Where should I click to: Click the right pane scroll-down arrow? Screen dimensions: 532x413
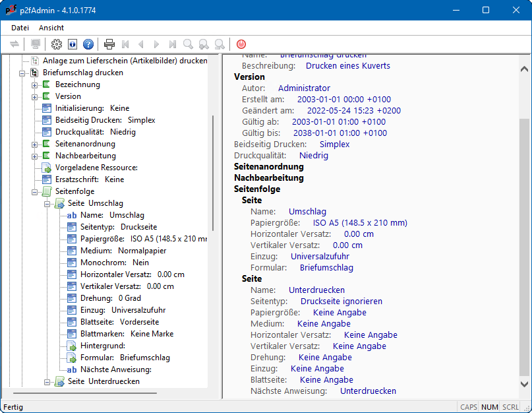(x=525, y=383)
